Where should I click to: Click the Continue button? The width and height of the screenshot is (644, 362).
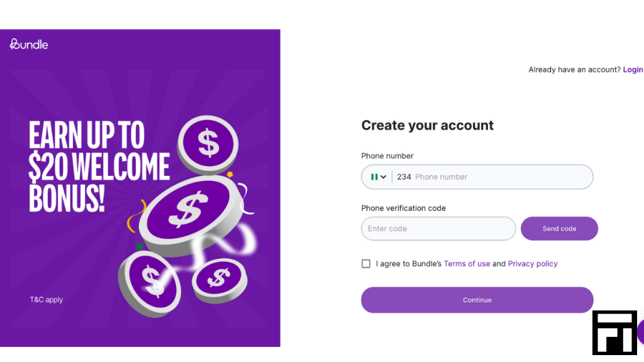pos(477,300)
